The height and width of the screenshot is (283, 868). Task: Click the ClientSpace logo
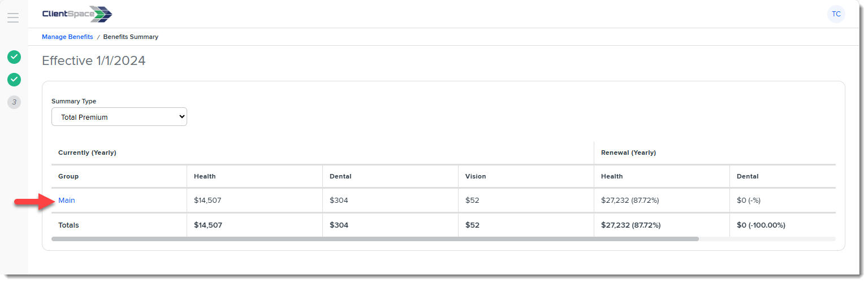click(77, 14)
